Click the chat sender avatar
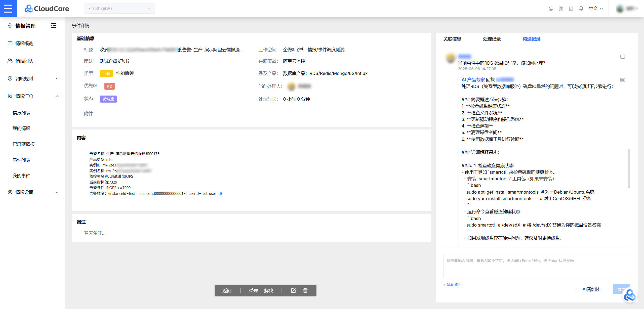644x309 pixels. pyautogui.click(x=451, y=58)
